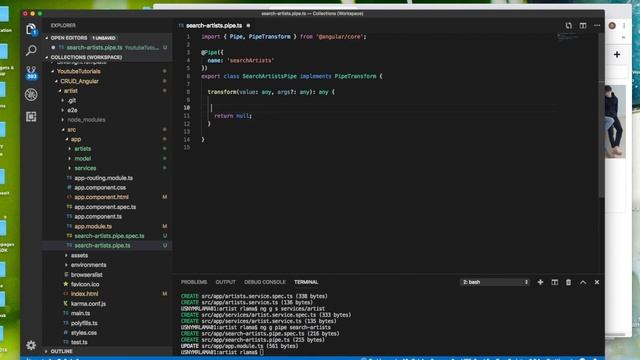Split the editor to the right
Screen dimensions: 640x360
tap(583, 25)
